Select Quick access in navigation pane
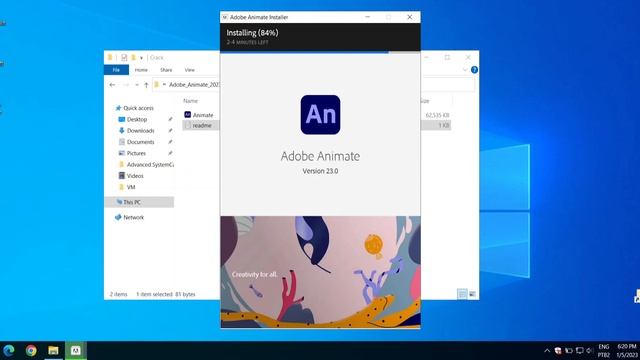 tap(138, 108)
